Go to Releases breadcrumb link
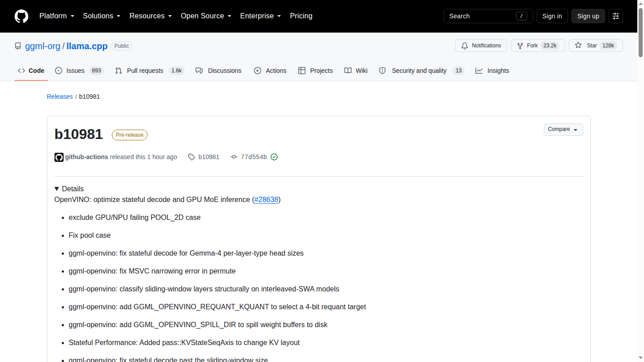644x362 pixels. pos(60,97)
